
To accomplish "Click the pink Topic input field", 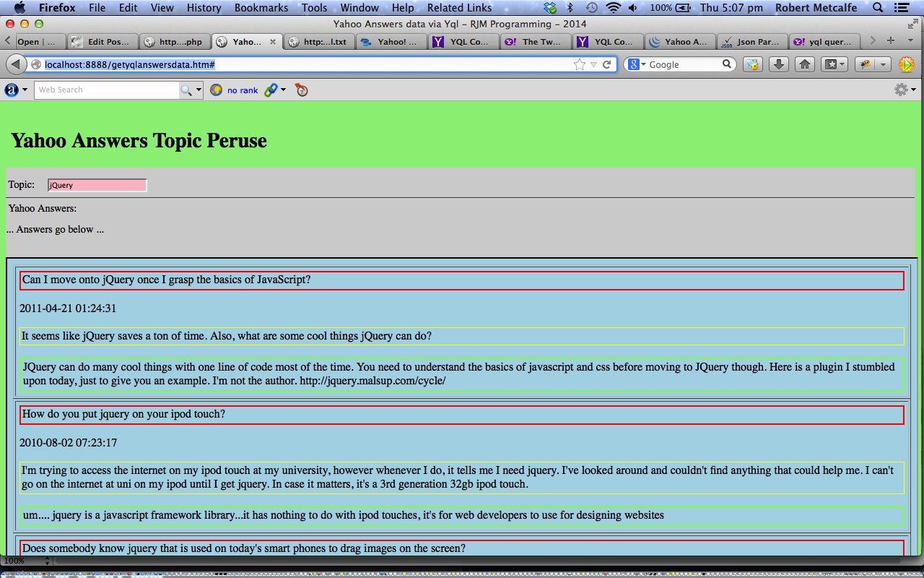I will click(97, 185).
